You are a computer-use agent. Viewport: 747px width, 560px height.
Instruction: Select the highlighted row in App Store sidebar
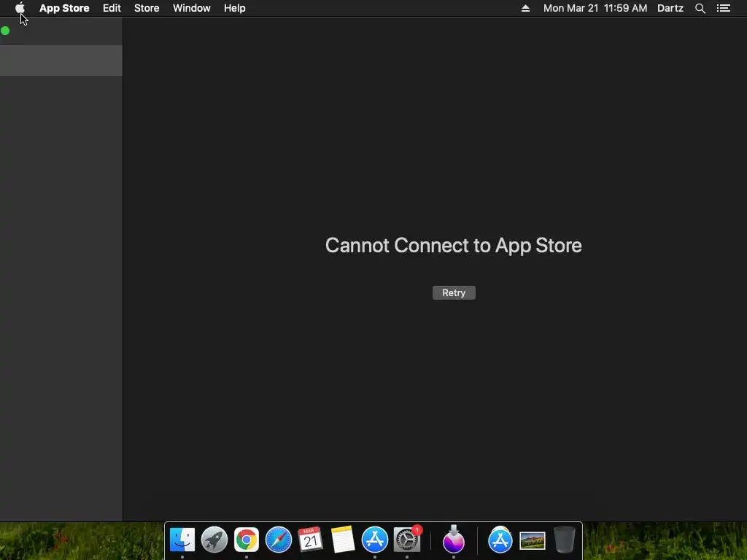tap(61, 61)
